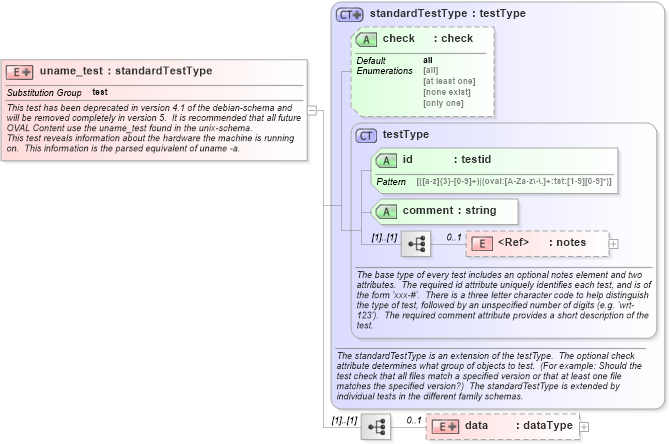Select the '[all]' enumeration value
The height and width of the screenshot is (444, 669).
[430, 70]
